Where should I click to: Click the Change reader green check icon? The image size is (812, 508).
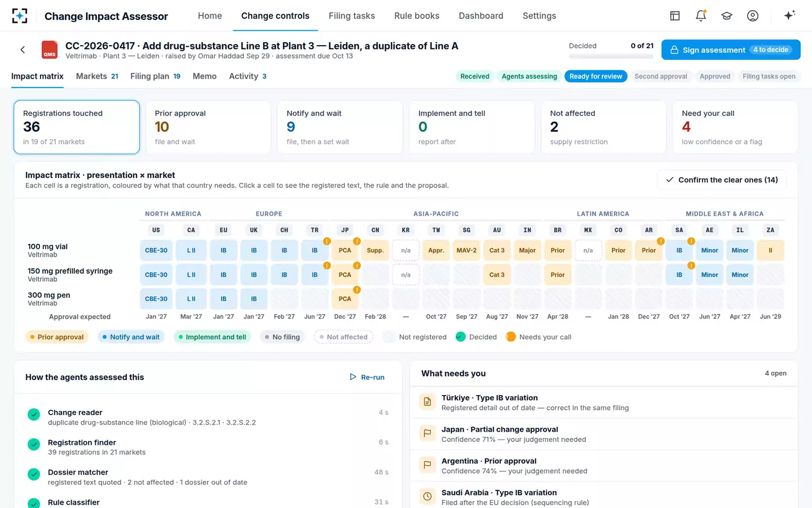pyautogui.click(x=34, y=414)
